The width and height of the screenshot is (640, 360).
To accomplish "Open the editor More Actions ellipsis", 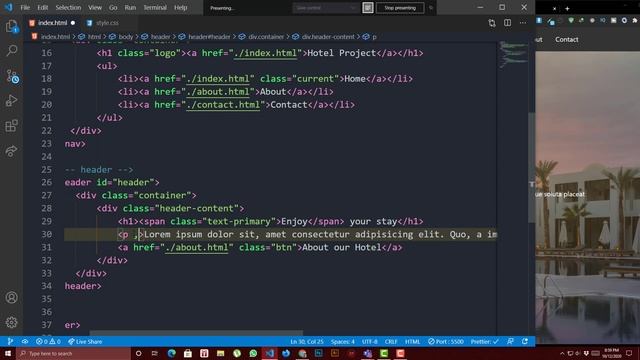I will tap(523, 23).
